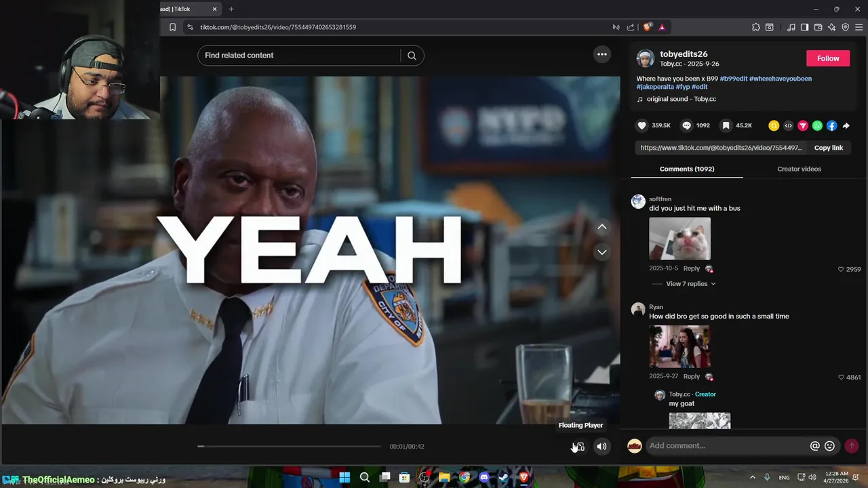Share the video to WhatsApp
Screen dimensions: 868x488
(817, 125)
